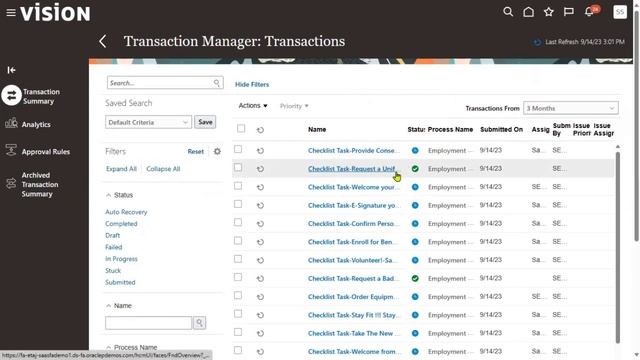Click the magnifier in the Search box
This screenshot has width=640, height=360.
pyautogui.click(x=217, y=83)
